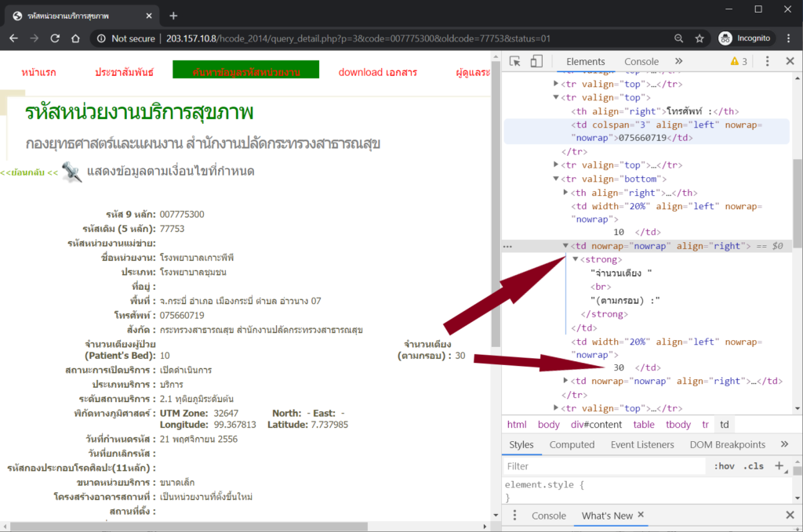Screen dimensions: 803x532
Task: Show more DevTools tabs chevron
Action: (678, 61)
